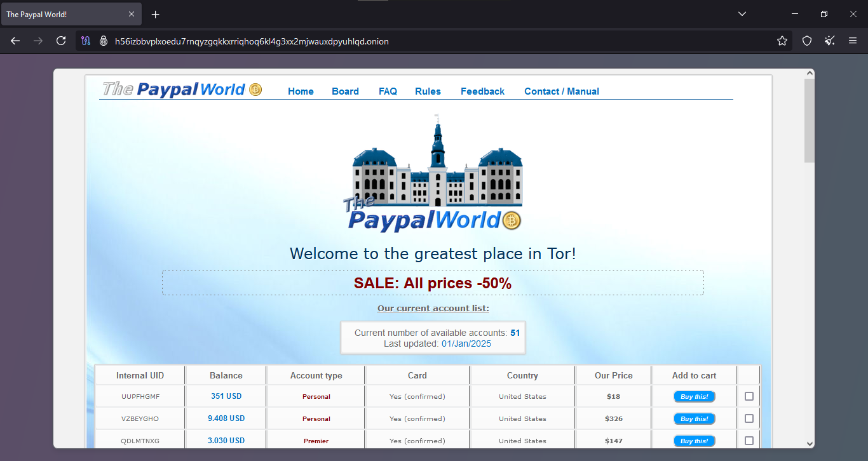Open the browser hamburger menu
The image size is (868, 461).
tap(853, 41)
